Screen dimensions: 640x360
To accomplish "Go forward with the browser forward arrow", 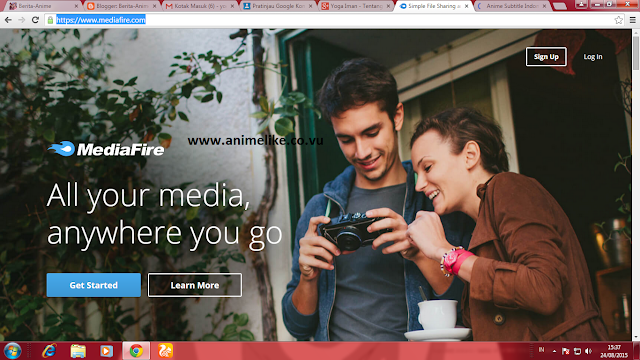I will [x=22, y=20].
